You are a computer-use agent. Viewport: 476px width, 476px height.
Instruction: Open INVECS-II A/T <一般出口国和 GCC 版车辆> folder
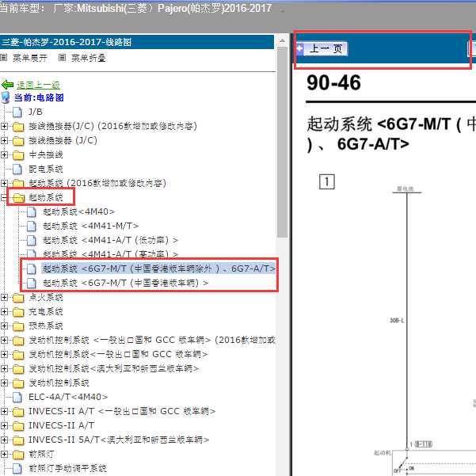pyautogui.click(x=122, y=411)
